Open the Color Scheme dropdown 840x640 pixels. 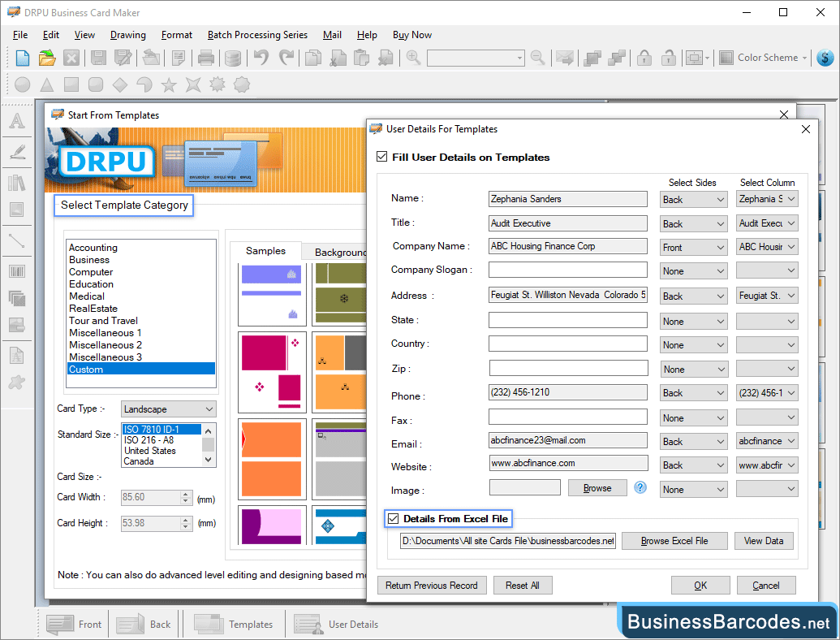coord(763,58)
